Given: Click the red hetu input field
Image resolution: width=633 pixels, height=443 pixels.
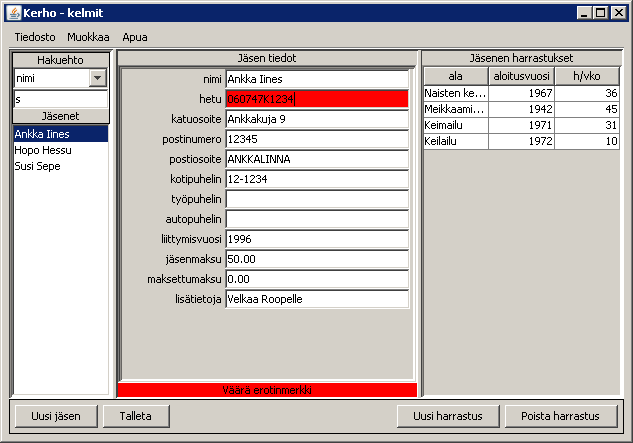Looking at the screenshot, I should [x=317, y=99].
